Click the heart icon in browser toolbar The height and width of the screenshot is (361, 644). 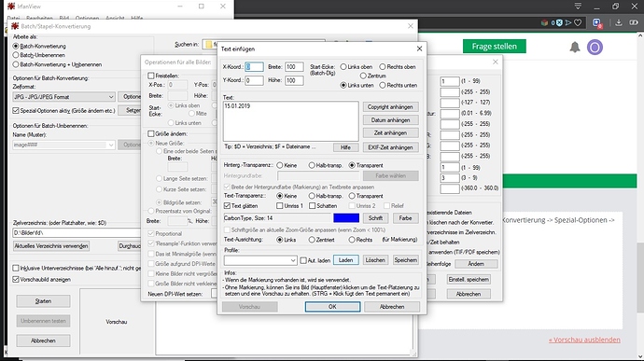578,22
